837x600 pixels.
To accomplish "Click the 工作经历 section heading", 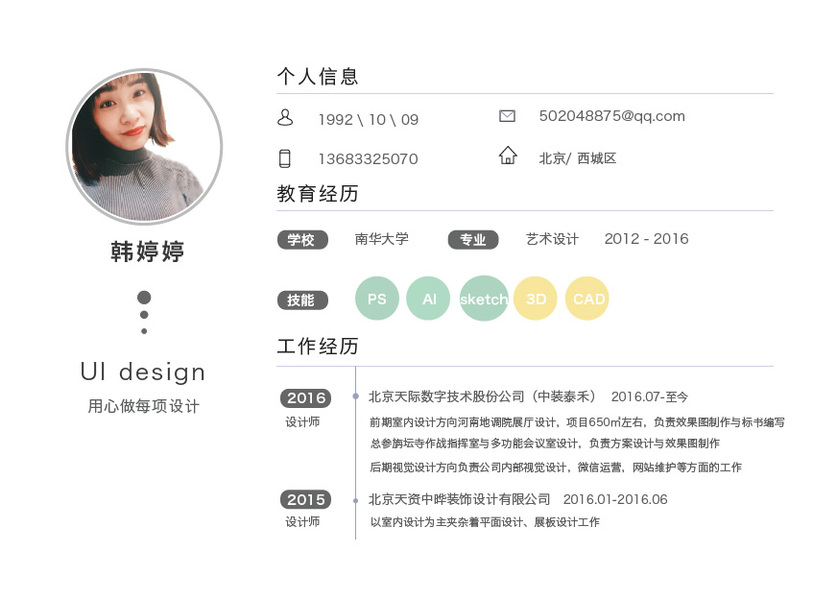I will coord(318,346).
